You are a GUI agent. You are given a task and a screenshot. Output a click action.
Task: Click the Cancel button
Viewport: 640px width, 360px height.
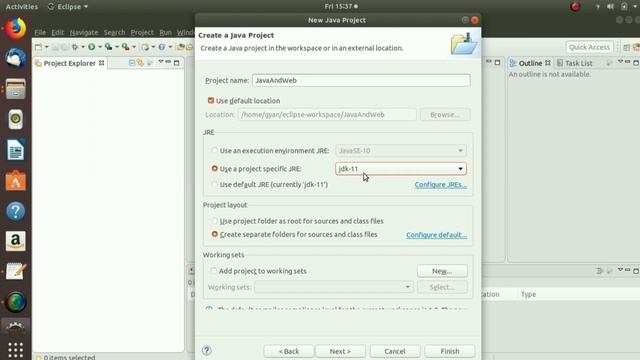[x=395, y=351]
